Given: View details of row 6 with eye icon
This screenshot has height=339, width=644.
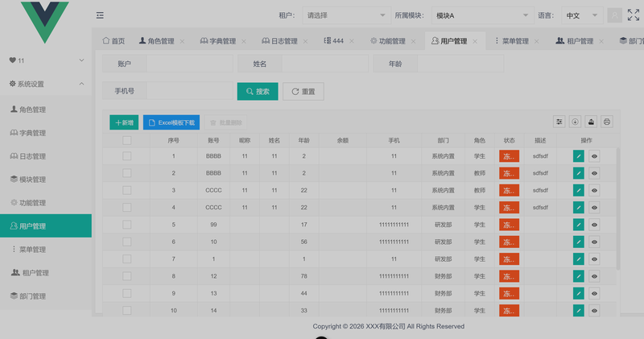Looking at the screenshot, I should point(594,242).
